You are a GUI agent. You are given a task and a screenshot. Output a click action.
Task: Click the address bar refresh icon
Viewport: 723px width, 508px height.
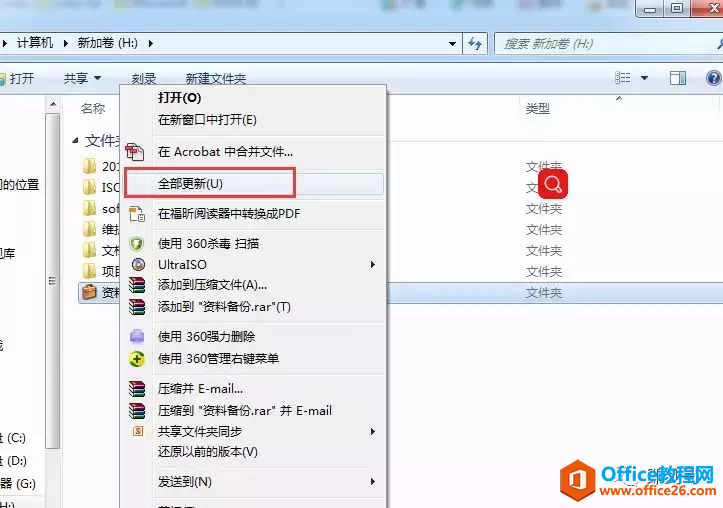click(x=475, y=44)
